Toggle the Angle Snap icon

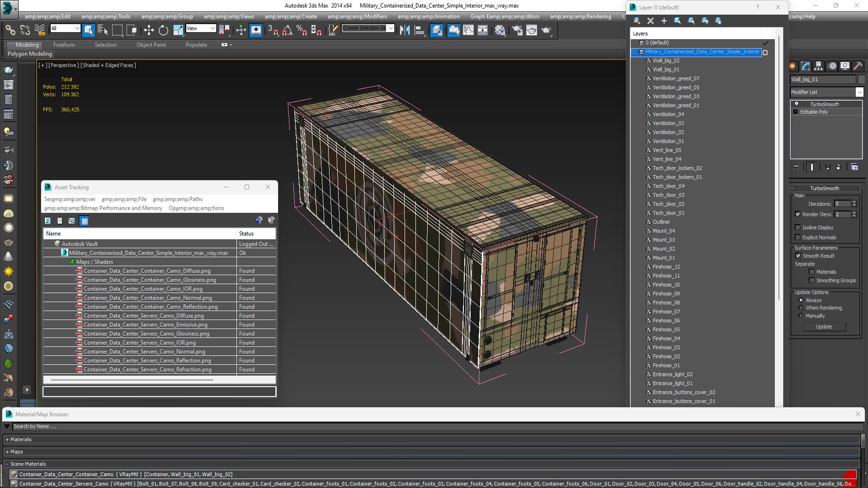287,30
